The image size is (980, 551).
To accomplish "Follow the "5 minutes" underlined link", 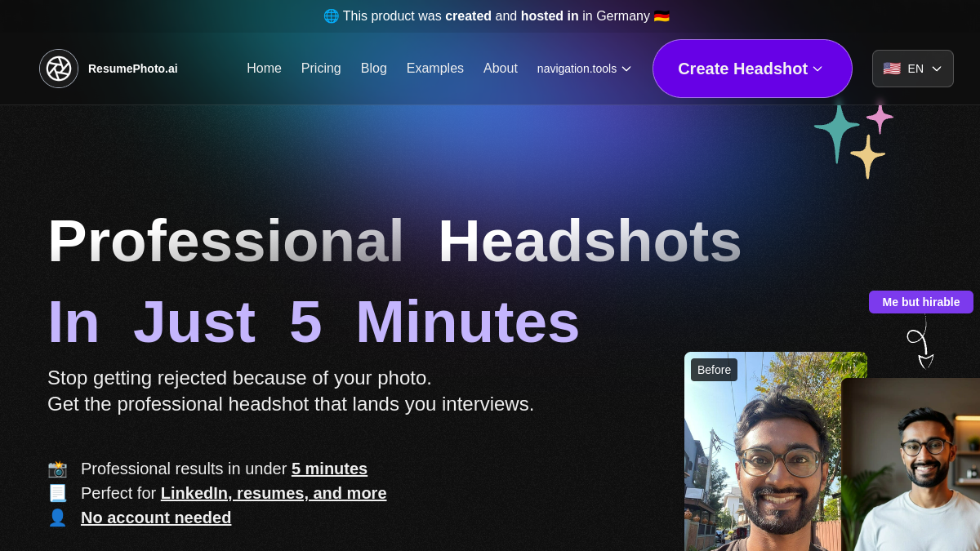I will click(x=329, y=469).
